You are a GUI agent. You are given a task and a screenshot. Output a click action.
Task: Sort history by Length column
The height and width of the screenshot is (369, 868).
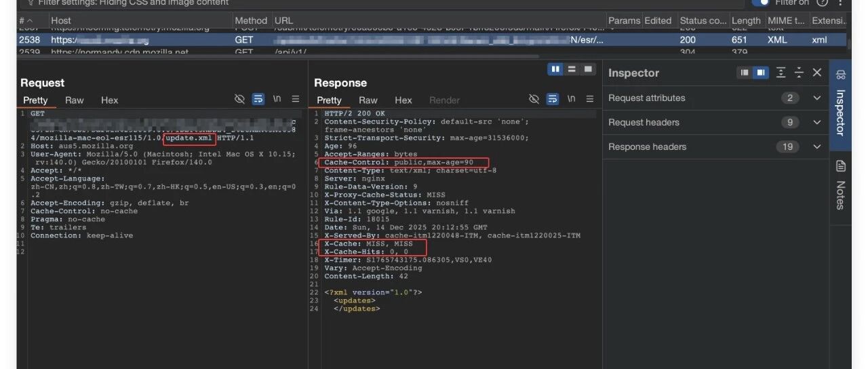(x=747, y=20)
